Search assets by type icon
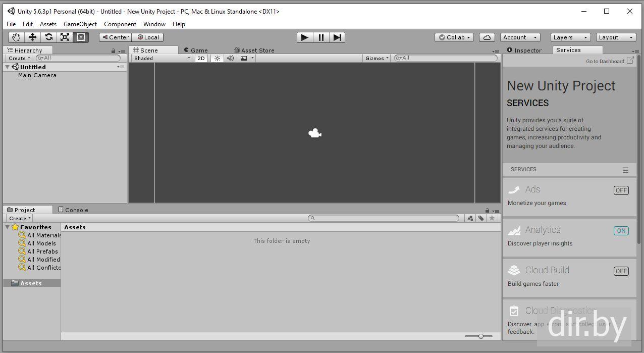 point(470,218)
